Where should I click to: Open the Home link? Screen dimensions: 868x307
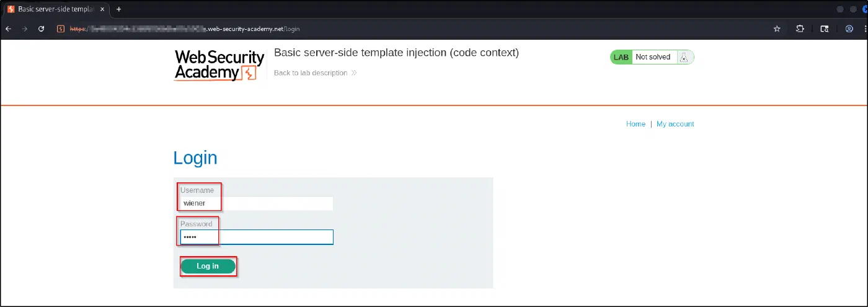(x=635, y=124)
